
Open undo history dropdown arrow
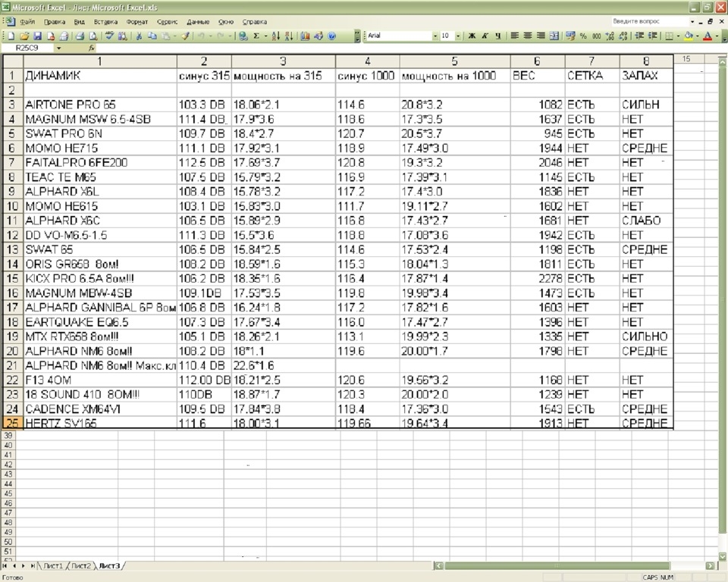(210, 36)
